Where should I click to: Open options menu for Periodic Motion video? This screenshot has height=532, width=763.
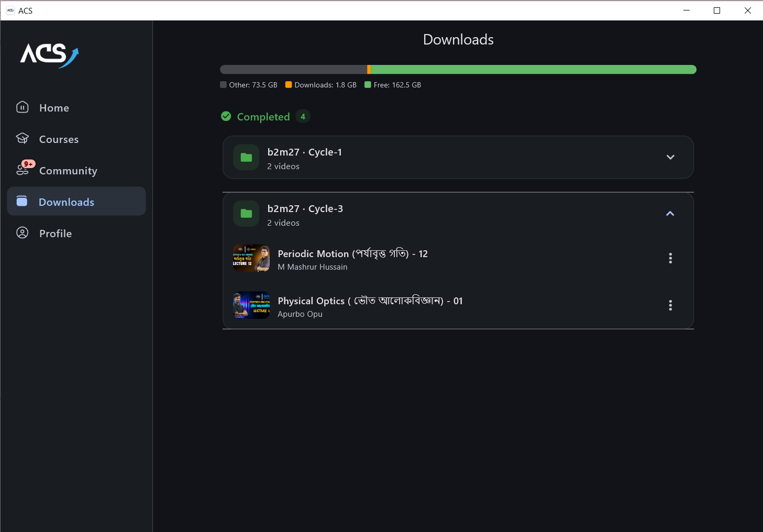[670, 258]
